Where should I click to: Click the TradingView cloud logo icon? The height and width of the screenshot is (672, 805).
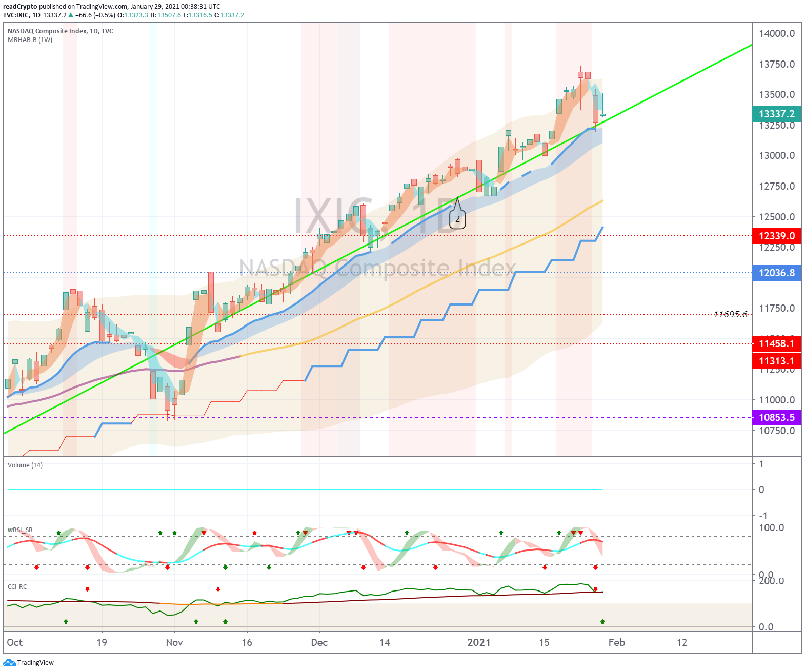tap(10, 663)
